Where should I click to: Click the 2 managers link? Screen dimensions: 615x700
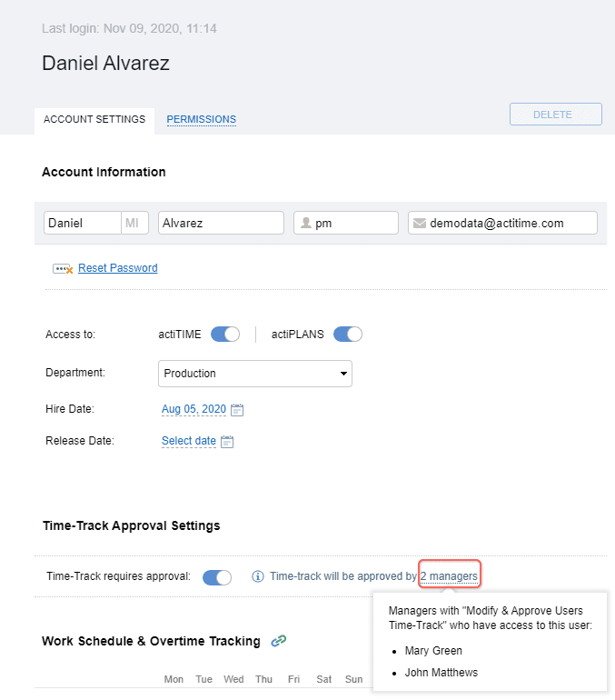pyautogui.click(x=449, y=576)
